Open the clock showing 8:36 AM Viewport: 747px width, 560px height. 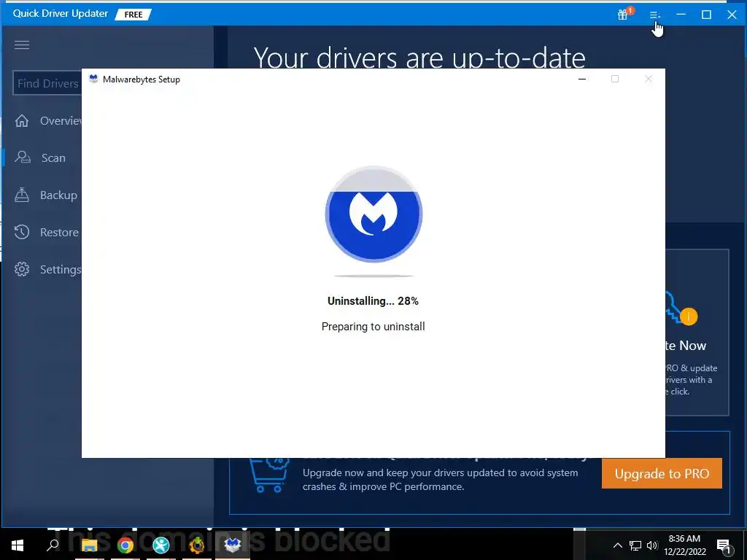684,545
